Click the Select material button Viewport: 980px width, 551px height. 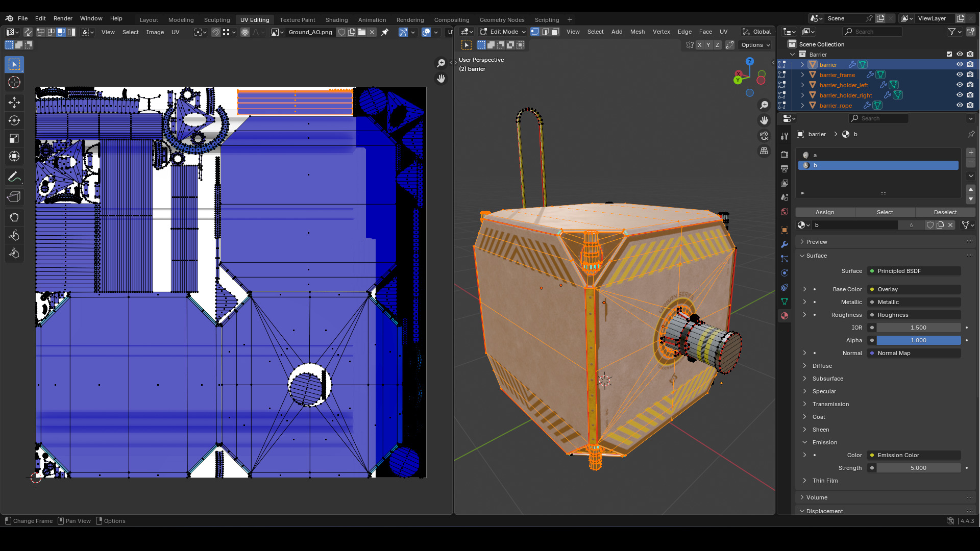point(885,212)
